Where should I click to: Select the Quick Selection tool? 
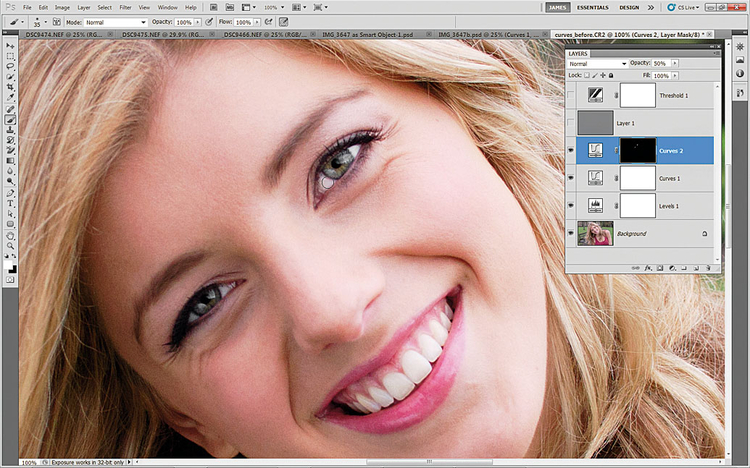tap(10, 77)
